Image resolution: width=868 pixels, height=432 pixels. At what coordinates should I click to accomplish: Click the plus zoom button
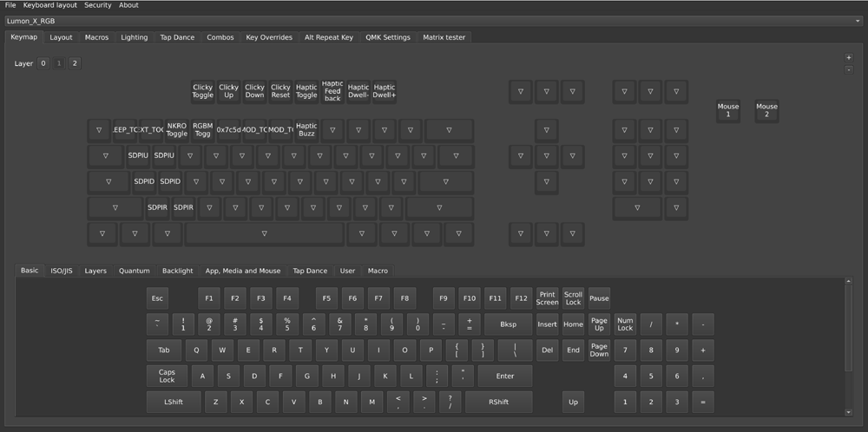[x=848, y=57]
